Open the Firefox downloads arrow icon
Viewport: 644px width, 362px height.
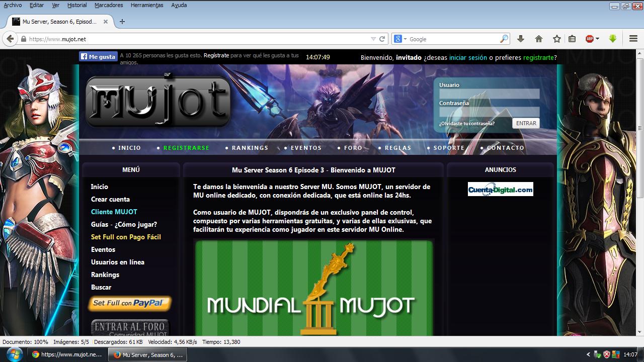coord(521,39)
